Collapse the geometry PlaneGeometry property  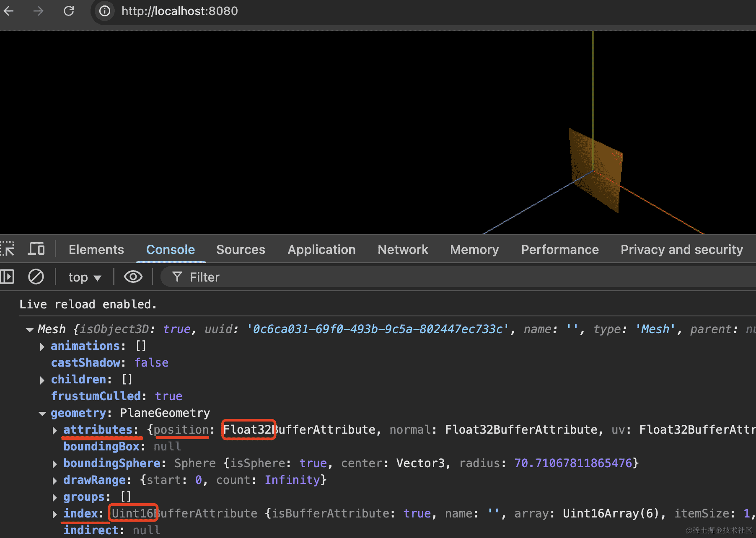tap(42, 414)
